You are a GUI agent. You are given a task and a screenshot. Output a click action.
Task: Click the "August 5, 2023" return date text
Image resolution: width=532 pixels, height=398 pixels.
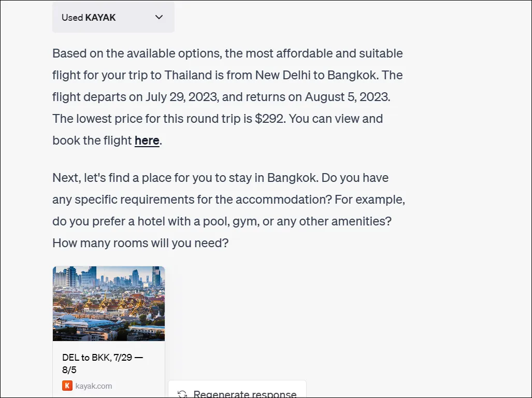point(347,97)
